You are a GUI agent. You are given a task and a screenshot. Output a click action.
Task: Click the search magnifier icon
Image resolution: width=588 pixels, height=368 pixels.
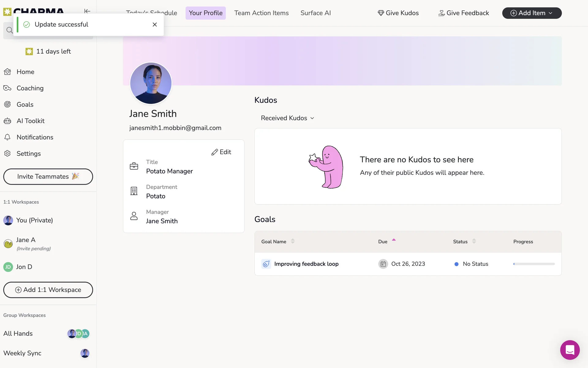pyautogui.click(x=9, y=30)
